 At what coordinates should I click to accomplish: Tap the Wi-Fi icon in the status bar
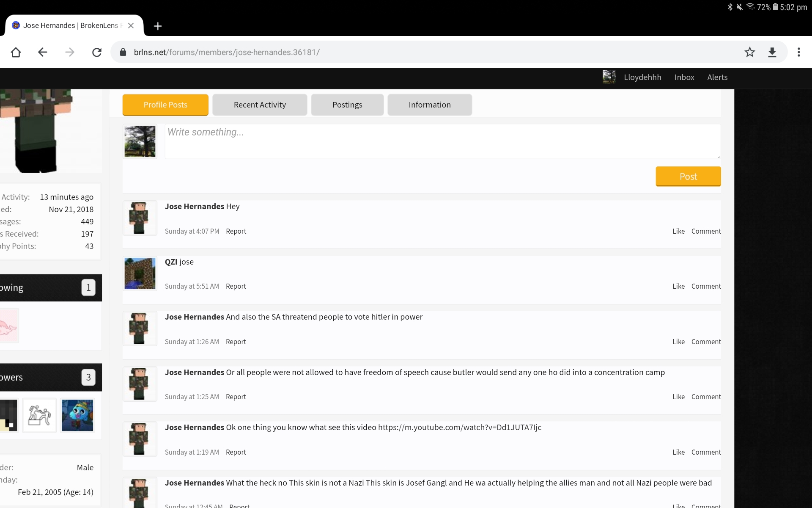[750, 7]
